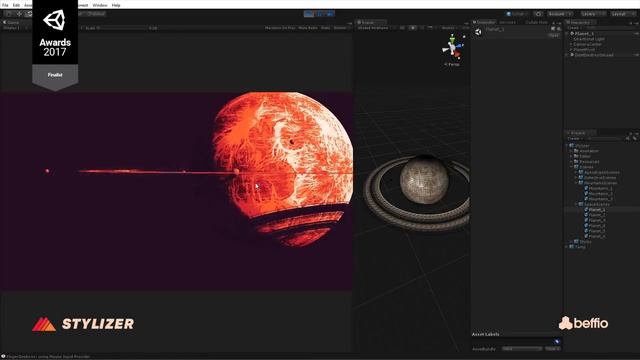Click the settings gear icon beside Planet_1 name
Screen dimensions: 640x360
point(559,29)
